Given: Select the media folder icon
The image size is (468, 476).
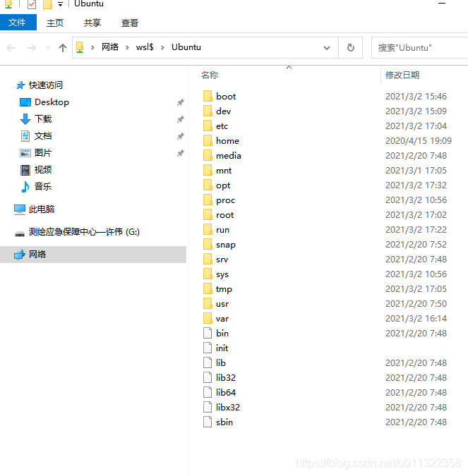Looking at the screenshot, I should [x=208, y=155].
